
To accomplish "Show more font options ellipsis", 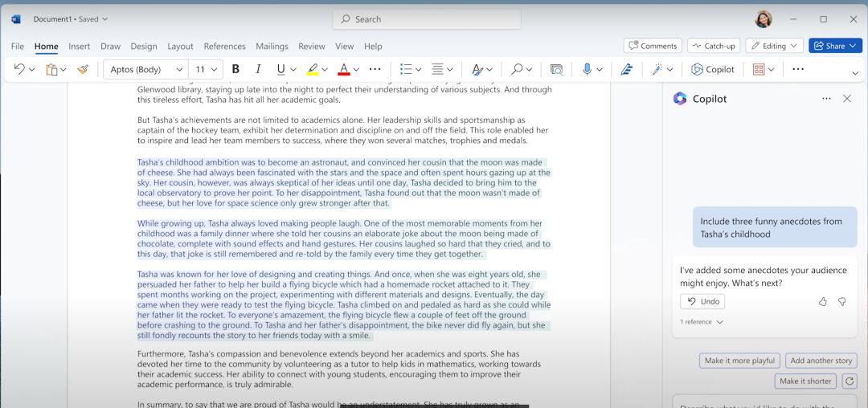I will 375,69.
